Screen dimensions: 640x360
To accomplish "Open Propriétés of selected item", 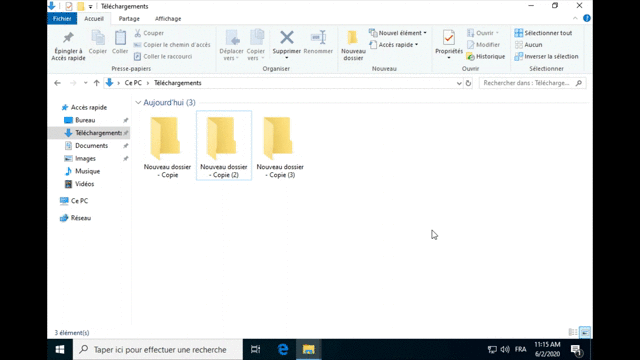I will coord(449,45).
